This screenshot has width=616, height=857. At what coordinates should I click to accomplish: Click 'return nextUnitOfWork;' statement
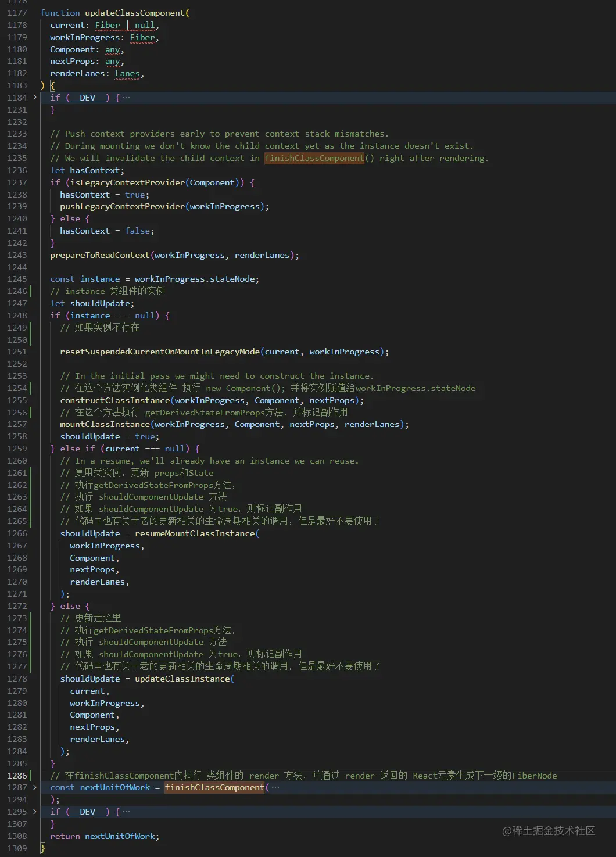pos(105,836)
